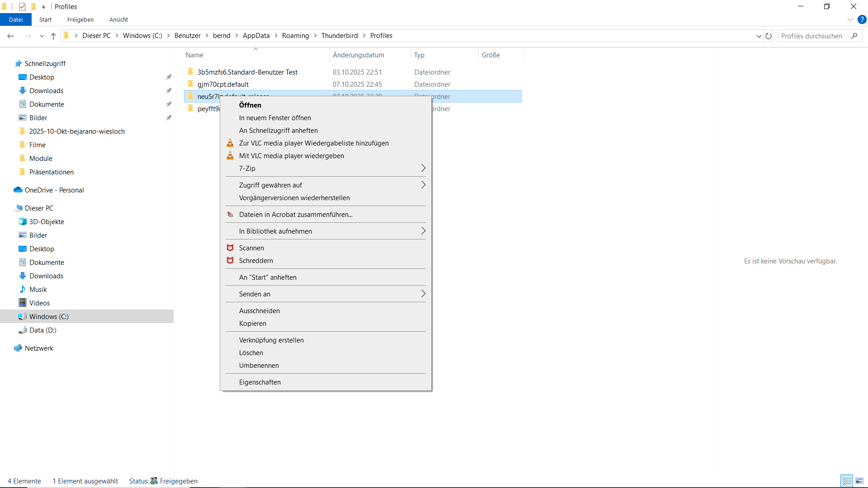Choose Eigenschaften from context menu
The height and width of the screenshot is (488, 868).
click(x=259, y=382)
